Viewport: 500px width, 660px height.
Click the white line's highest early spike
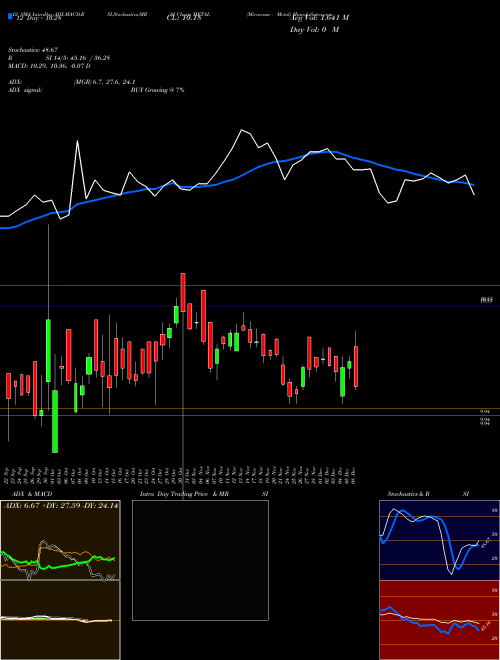pos(77,142)
